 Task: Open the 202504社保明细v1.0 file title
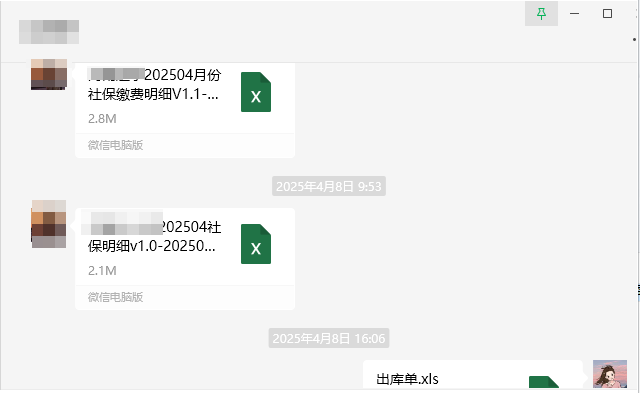(154, 236)
